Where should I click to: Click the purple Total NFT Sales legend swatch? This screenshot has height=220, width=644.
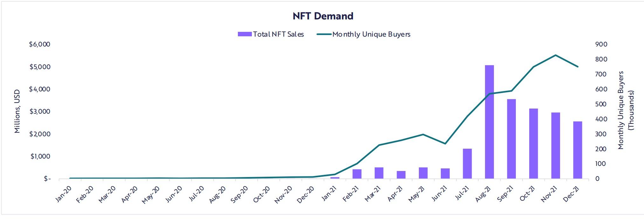click(x=245, y=34)
